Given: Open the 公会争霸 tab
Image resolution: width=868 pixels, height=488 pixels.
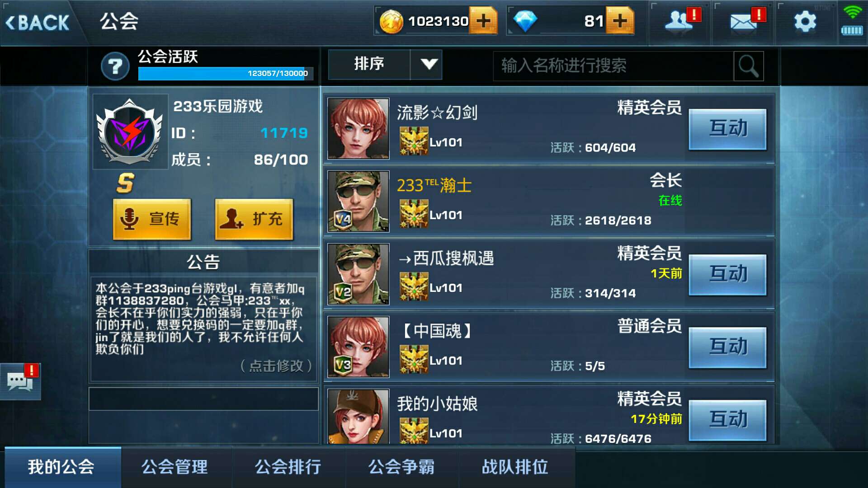Looking at the screenshot, I should (x=402, y=467).
